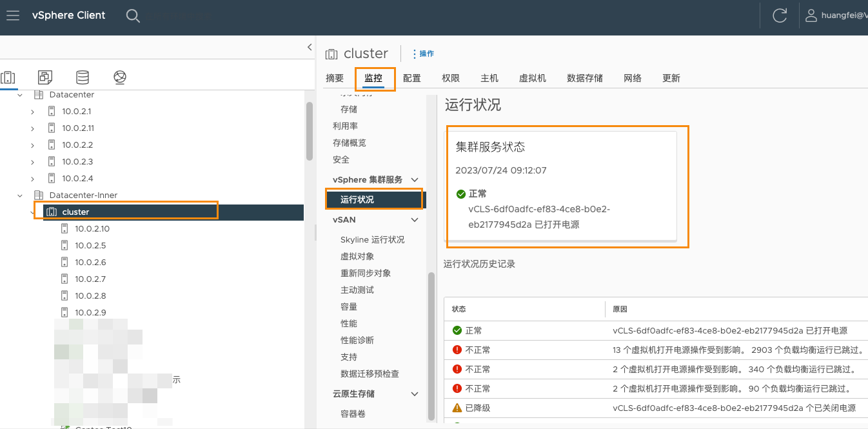Open the 更新 tab
This screenshot has height=429, width=868.
671,79
